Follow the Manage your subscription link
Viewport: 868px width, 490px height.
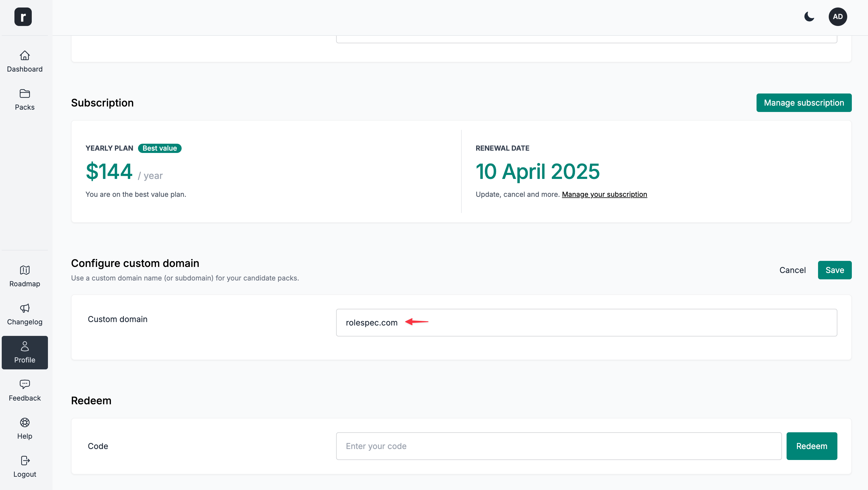[604, 194]
